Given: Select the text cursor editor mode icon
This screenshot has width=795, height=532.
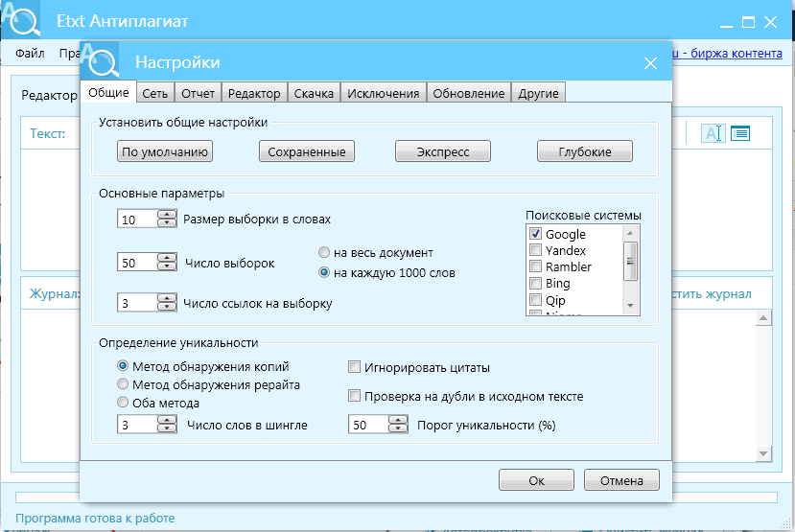Looking at the screenshot, I should [713, 133].
